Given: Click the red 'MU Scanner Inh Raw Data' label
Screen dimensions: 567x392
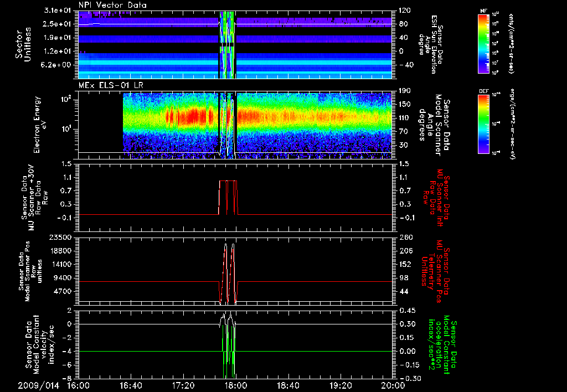Looking at the screenshot, I should point(436,198).
